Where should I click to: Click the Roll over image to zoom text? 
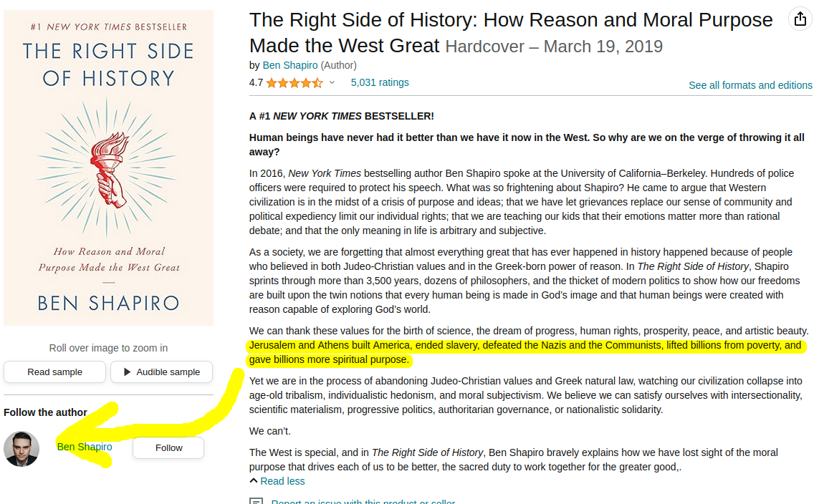(108, 348)
